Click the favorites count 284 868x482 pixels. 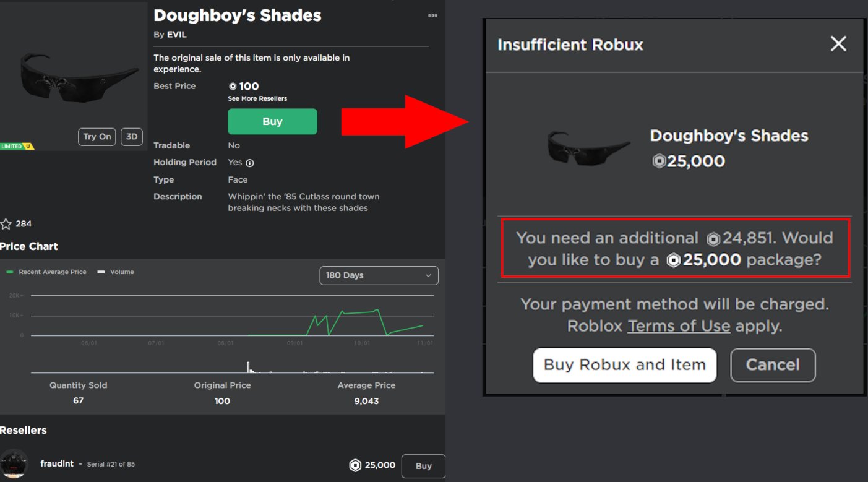point(24,224)
